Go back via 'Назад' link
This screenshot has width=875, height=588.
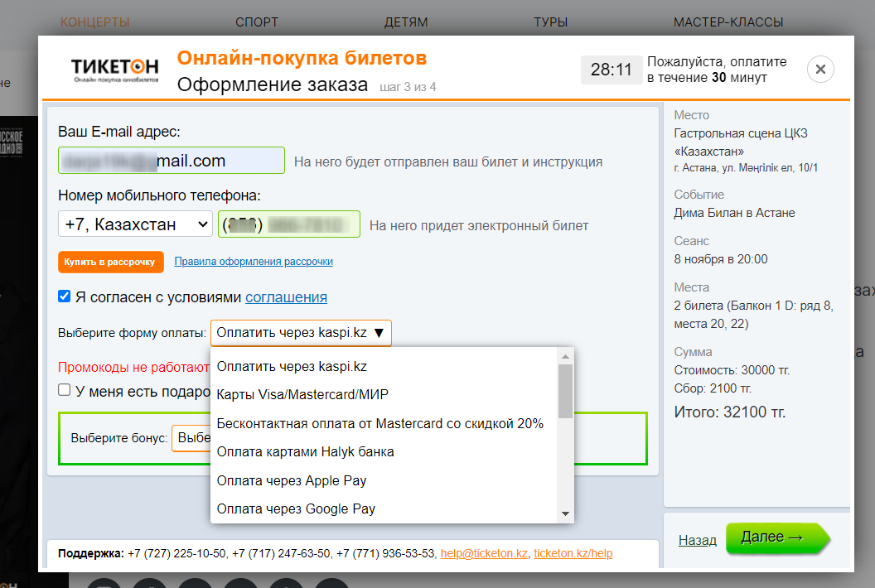(x=698, y=540)
